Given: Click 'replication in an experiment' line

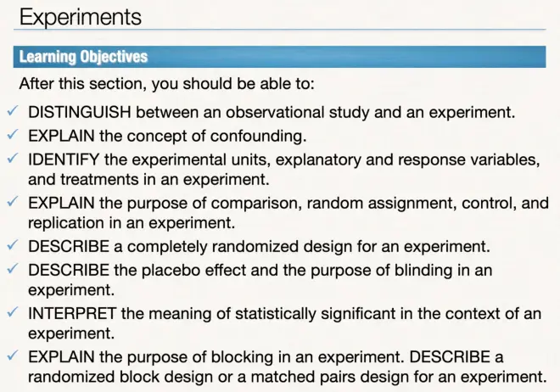Looking at the screenshot, I should pos(132,223).
